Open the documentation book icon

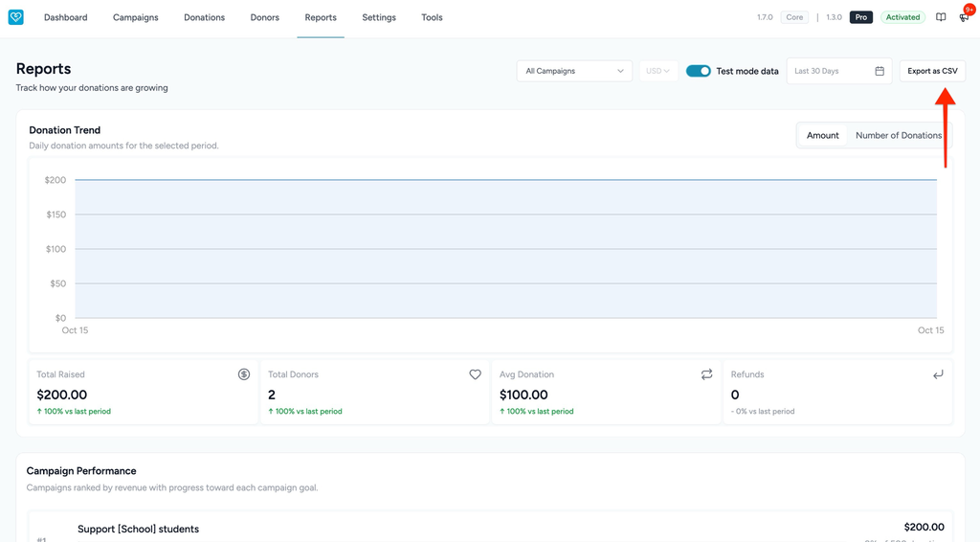(941, 17)
